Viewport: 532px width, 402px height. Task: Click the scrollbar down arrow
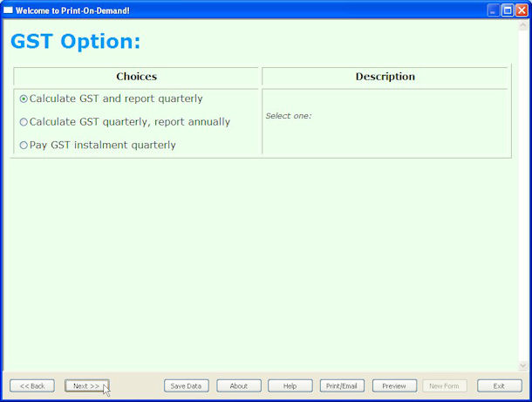coord(523,365)
